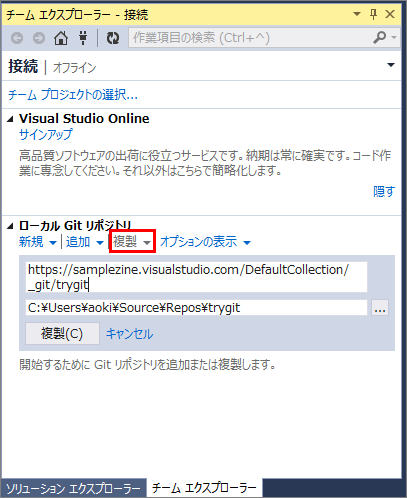
Task: Click the 開始するために Git リポジトリ hint text
Action: pos(147,365)
